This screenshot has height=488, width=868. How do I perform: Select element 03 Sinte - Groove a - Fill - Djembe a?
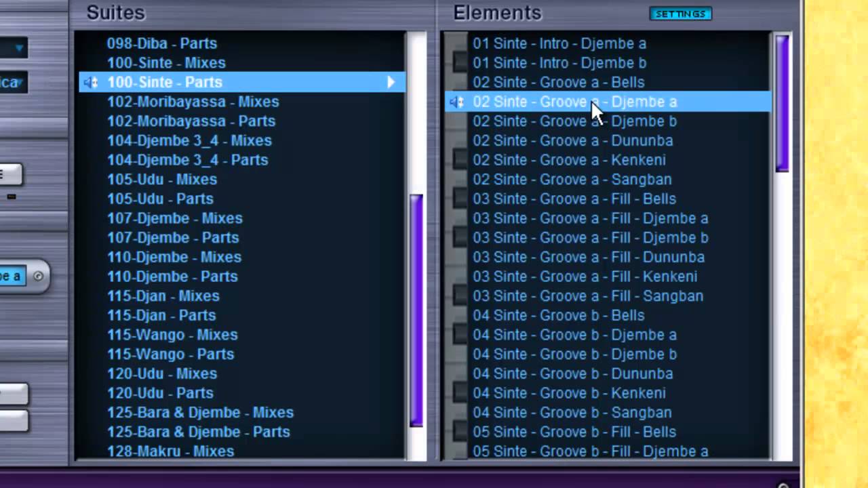[x=591, y=218]
